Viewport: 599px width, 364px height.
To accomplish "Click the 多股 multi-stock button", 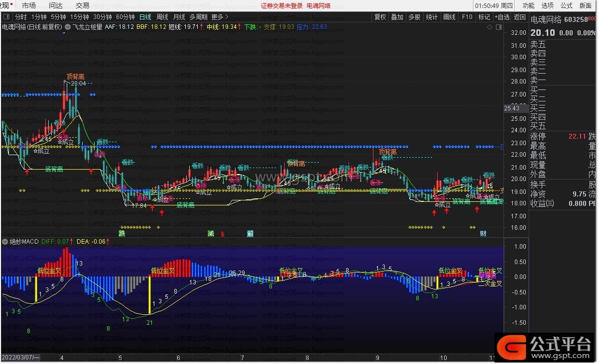I will point(414,17).
